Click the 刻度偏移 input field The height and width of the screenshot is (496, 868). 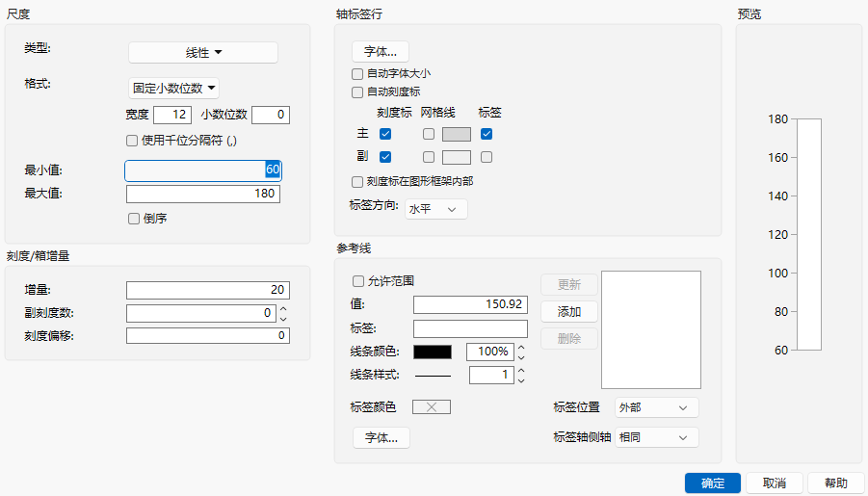207,335
